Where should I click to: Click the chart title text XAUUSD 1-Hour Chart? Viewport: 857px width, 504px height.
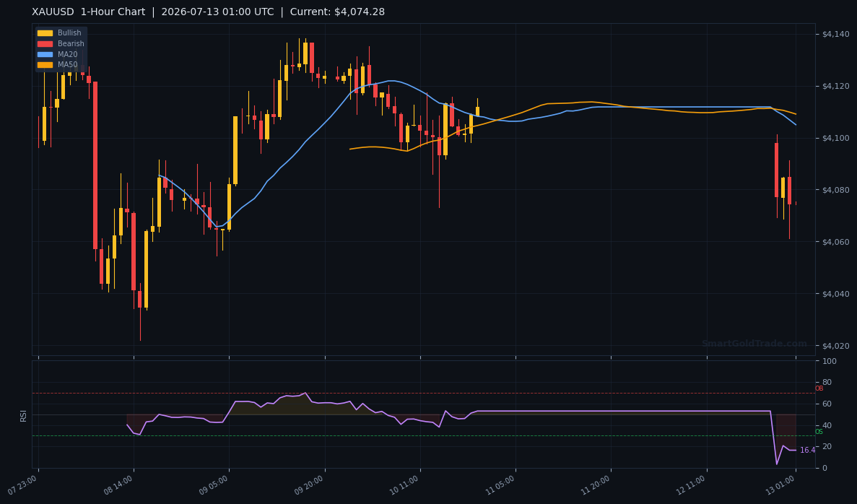click(x=89, y=12)
